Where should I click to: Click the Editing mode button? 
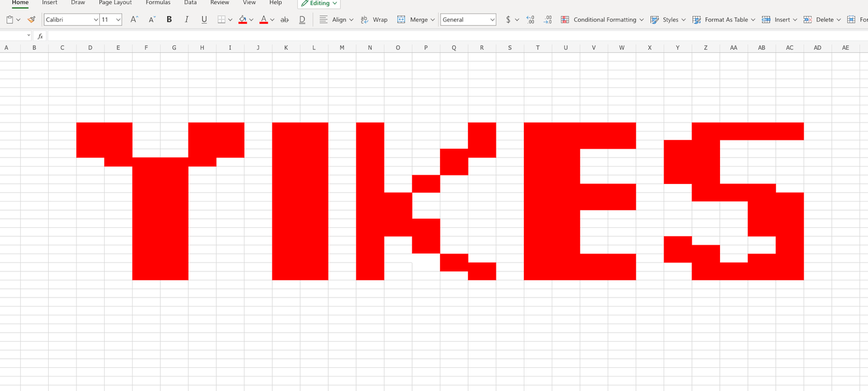[x=319, y=4]
